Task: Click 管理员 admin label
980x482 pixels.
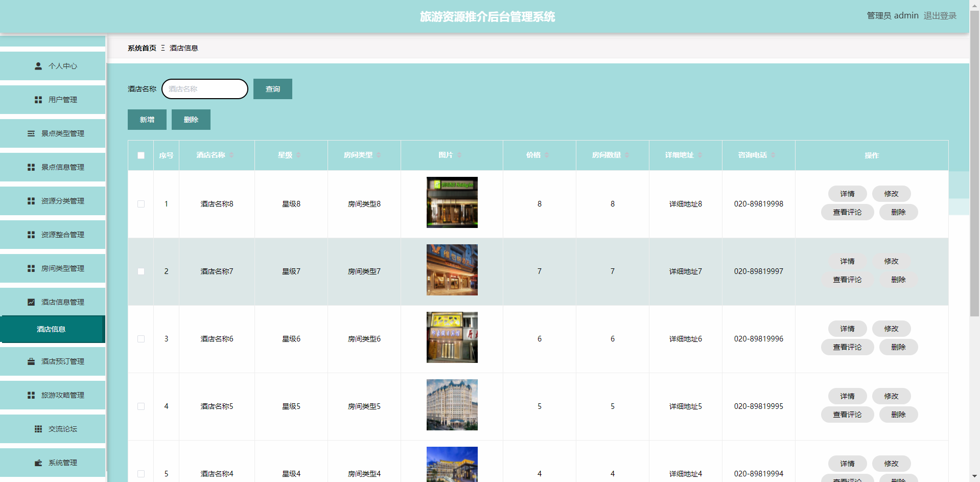Action: (893, 16)
